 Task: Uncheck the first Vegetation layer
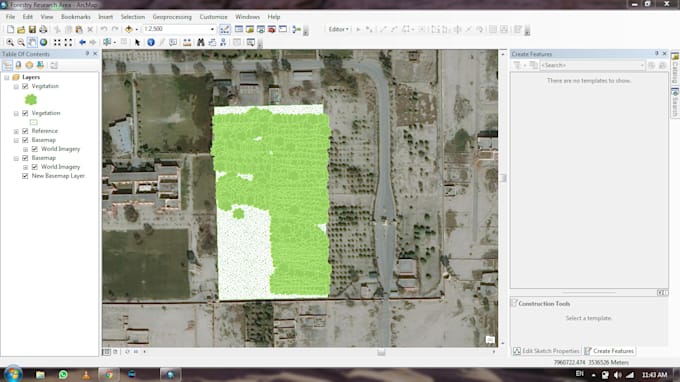25,86
